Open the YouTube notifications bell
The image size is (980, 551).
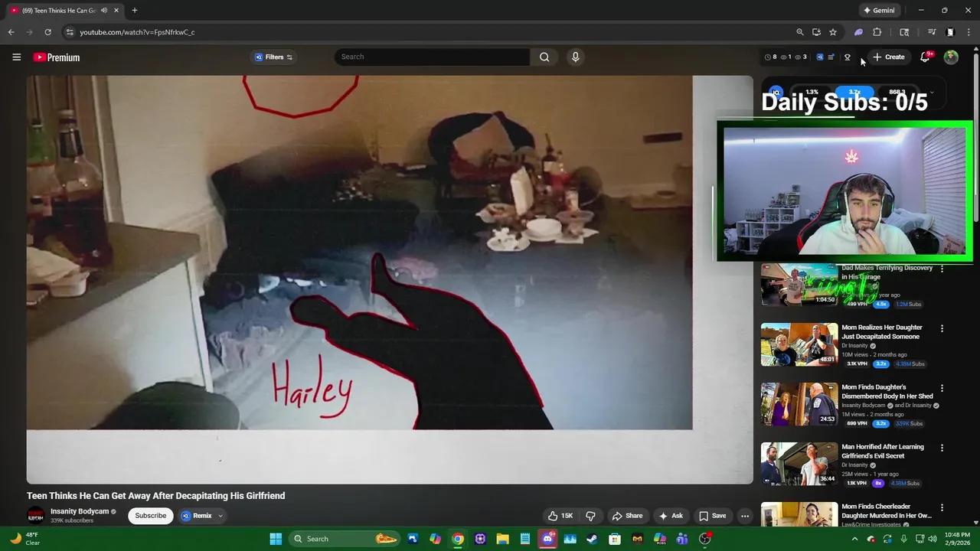[x=925, y=57]
